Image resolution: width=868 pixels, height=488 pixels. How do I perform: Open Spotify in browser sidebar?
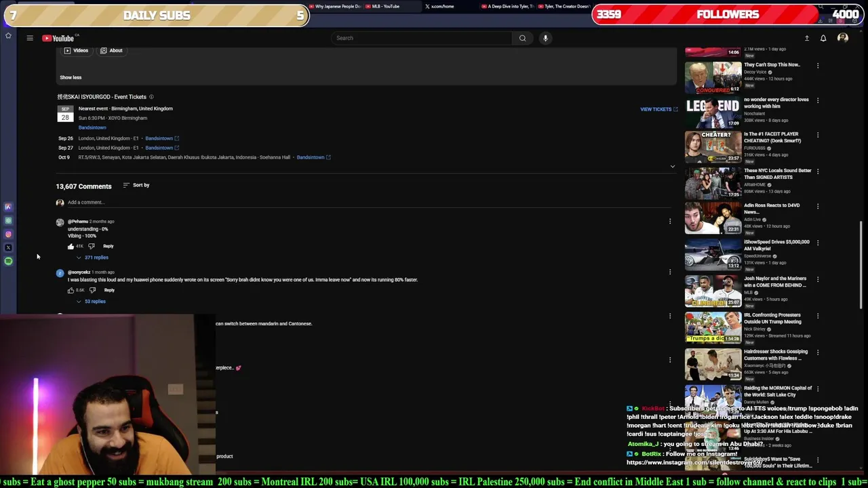8,261
